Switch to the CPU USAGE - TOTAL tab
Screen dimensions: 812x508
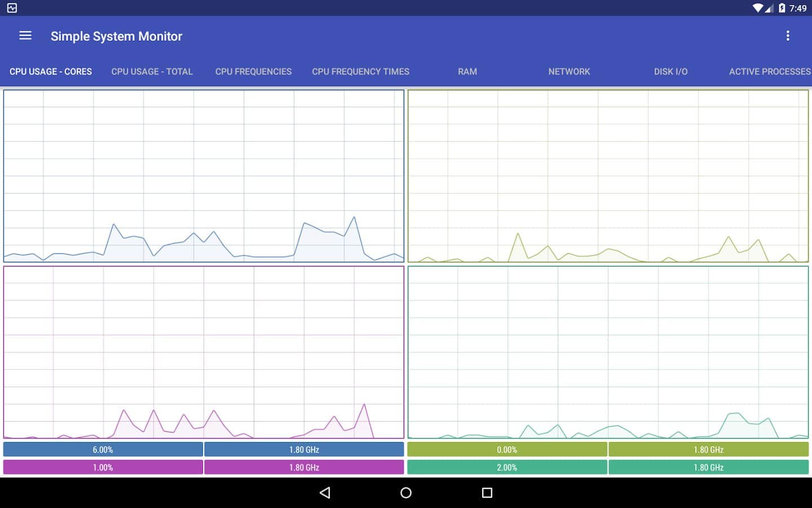click(152, 72)
